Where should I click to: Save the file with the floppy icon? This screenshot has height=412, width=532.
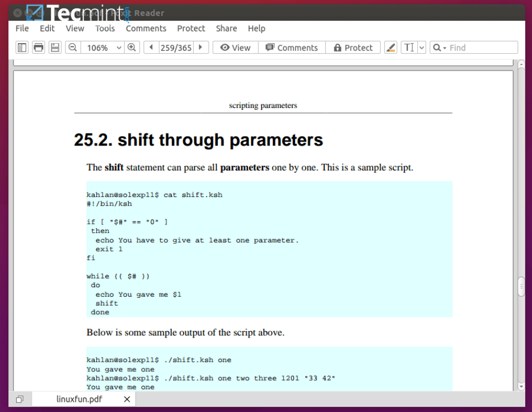55,48
